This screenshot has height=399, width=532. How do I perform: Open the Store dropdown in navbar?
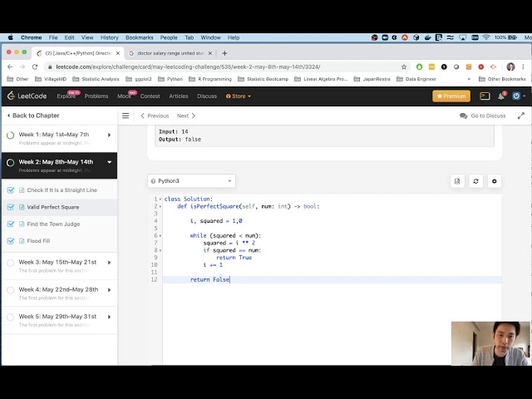point(239,96)
